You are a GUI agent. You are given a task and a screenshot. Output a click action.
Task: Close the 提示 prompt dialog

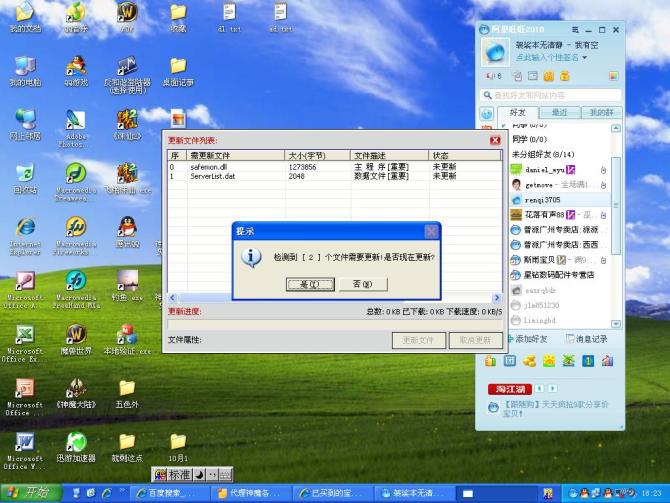point(431,231)
